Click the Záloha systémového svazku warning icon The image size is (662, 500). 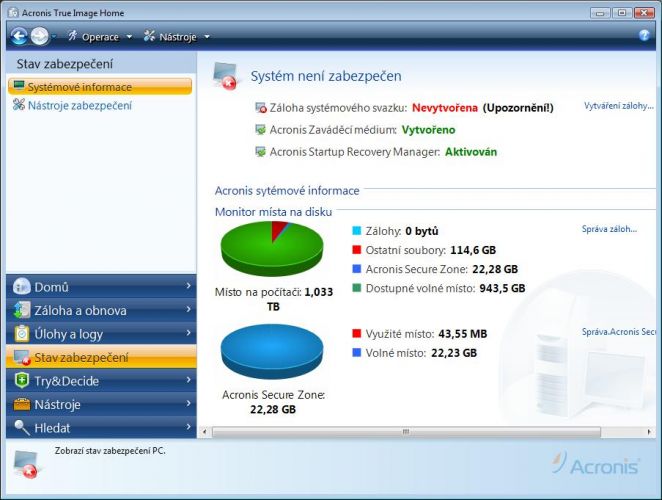[261, 108]
